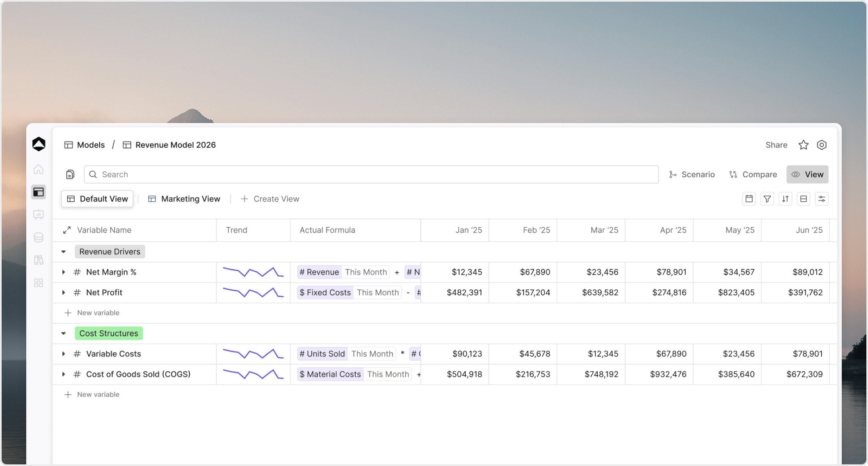This screenshot has height=466, width=868.
Task: Open the presentation board icon in sidebar
Action: click(x=39, y=215)
